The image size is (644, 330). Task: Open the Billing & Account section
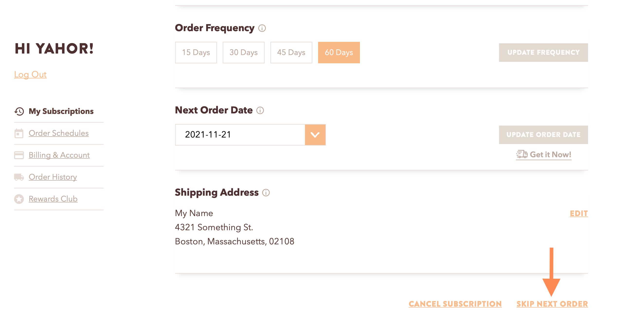(x=59, y=155)
